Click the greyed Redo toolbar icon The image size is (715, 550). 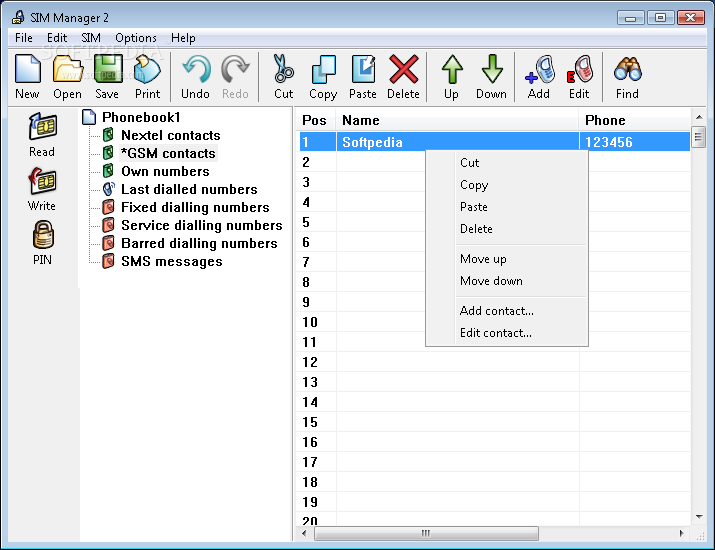[x=235, y=69]
